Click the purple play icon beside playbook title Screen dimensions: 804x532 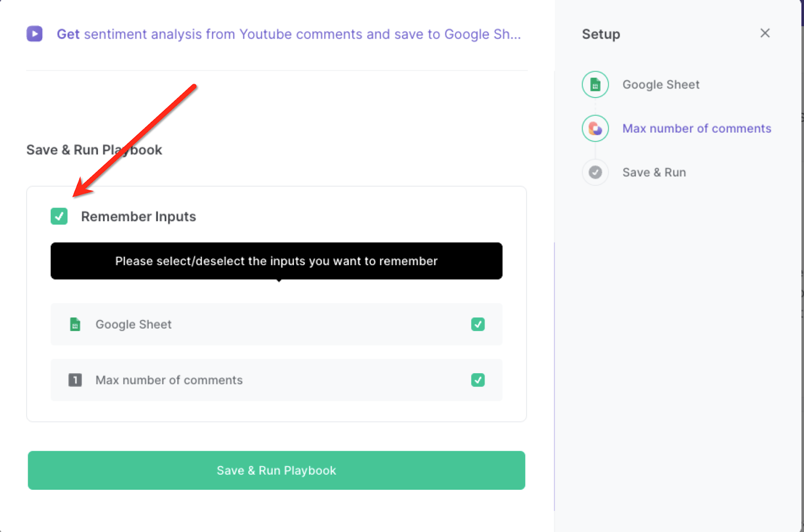[x=35, y=34]
